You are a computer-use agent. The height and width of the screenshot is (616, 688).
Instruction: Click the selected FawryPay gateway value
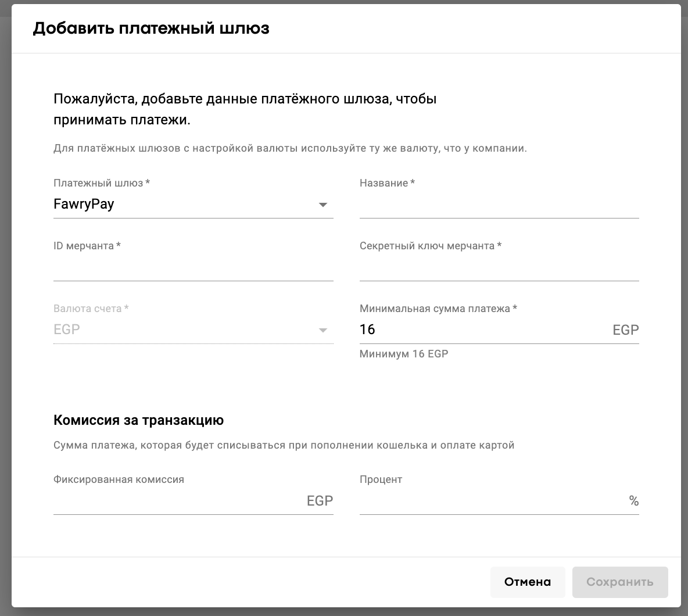(84, 205)
